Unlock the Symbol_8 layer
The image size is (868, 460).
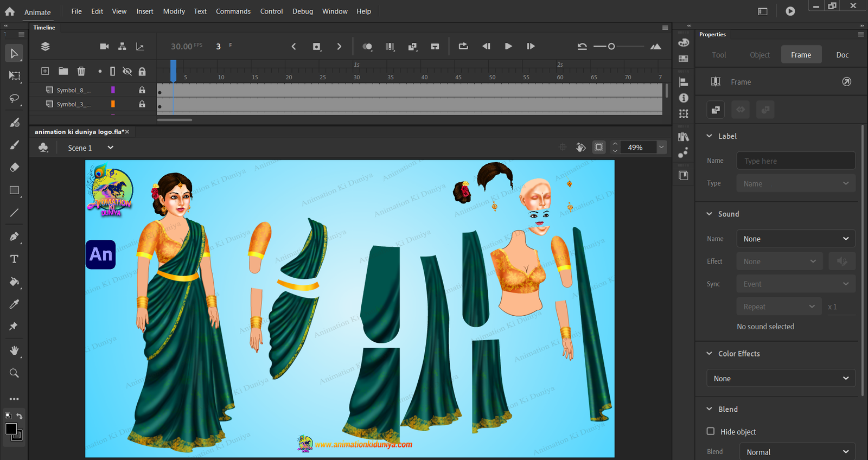coord(142,90)
